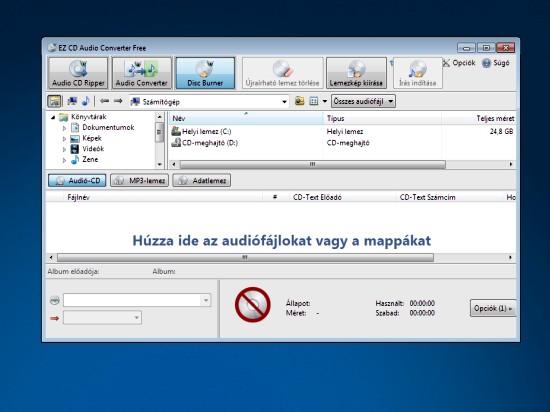This screenshot has height=412, width=550.
Task: Select the Adatlemez tab
Action: (x=202, y=181)
